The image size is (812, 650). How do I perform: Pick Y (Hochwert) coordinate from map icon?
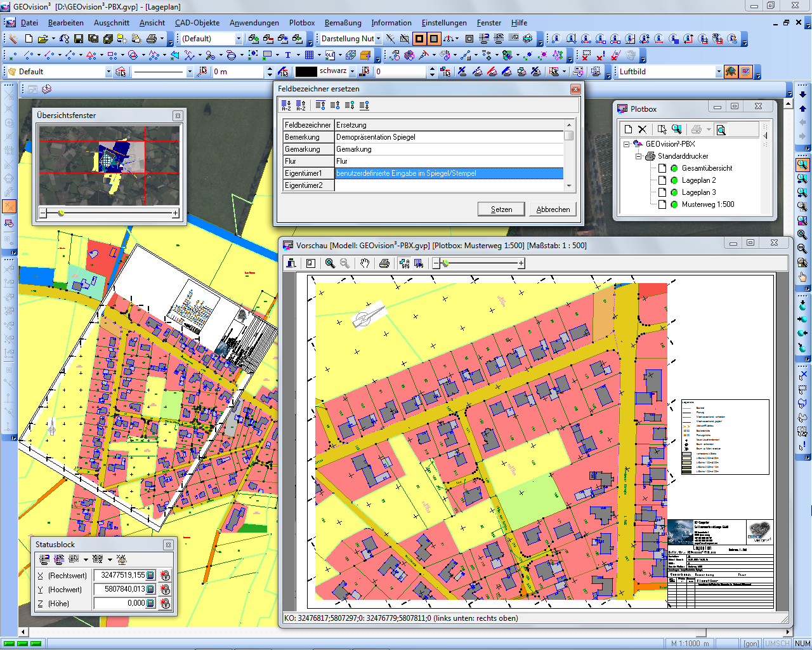(x=165, y=589)
